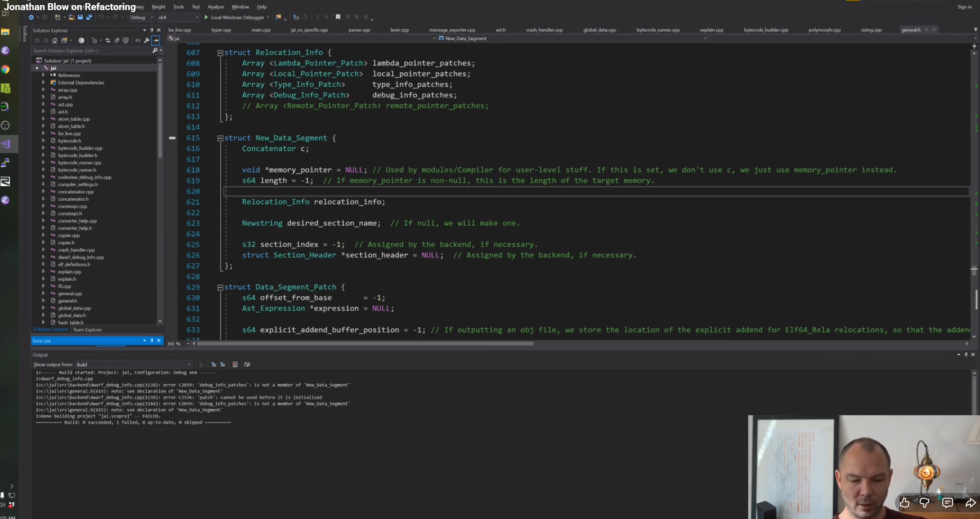Click the Save All toolbar icon
Screen dimensions: 980x519
coord(89,17)
